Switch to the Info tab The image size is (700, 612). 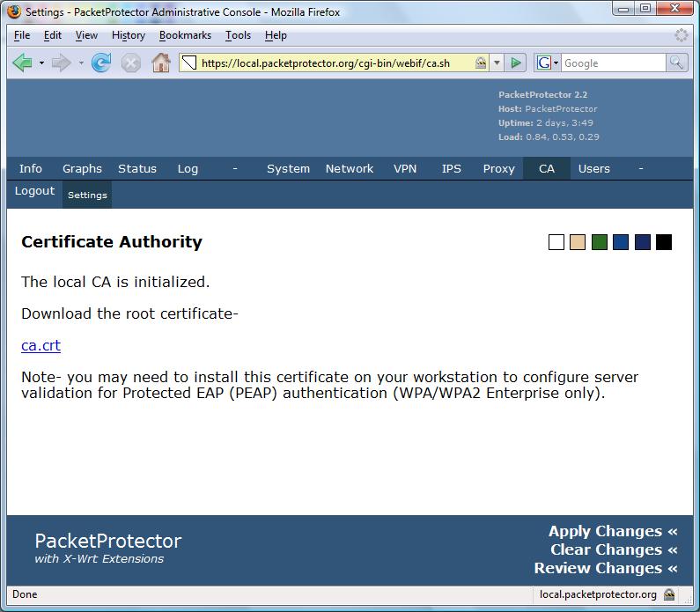click(x=30, y=169)
